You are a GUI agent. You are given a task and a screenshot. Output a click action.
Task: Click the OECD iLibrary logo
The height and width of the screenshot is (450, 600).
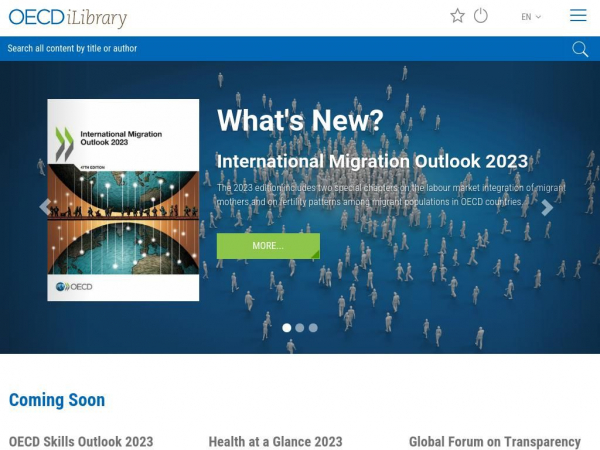point(68,17)
